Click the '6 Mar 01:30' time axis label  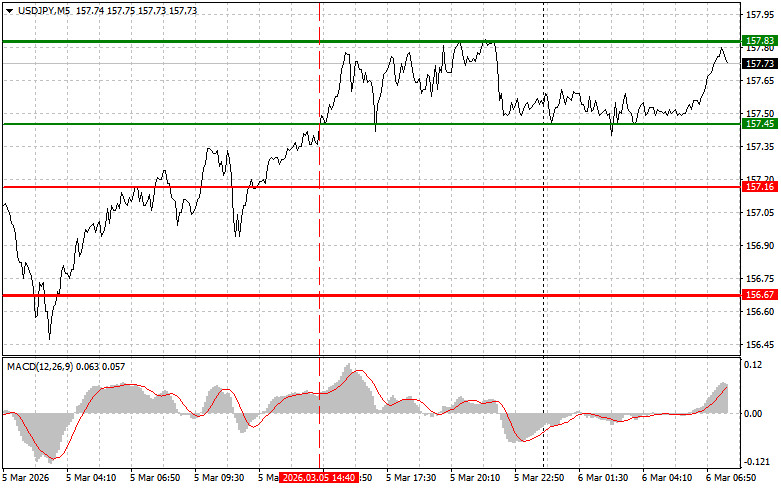604,479
